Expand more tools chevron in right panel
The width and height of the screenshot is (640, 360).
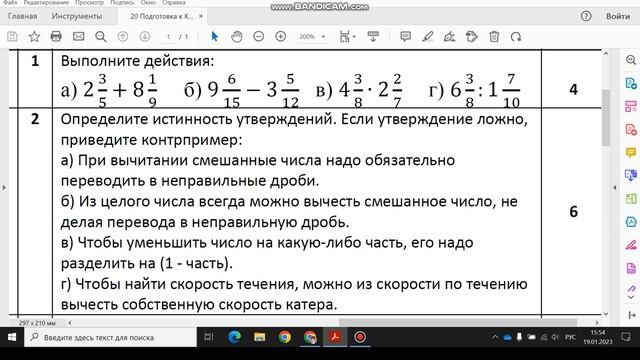(x=631, y=297)
